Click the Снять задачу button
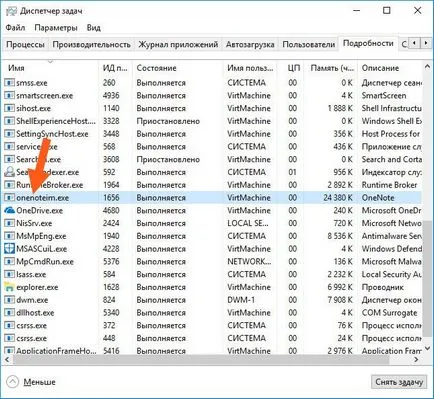Image resolution: width=434 pixels, height=399 pixels. [399, 382]
